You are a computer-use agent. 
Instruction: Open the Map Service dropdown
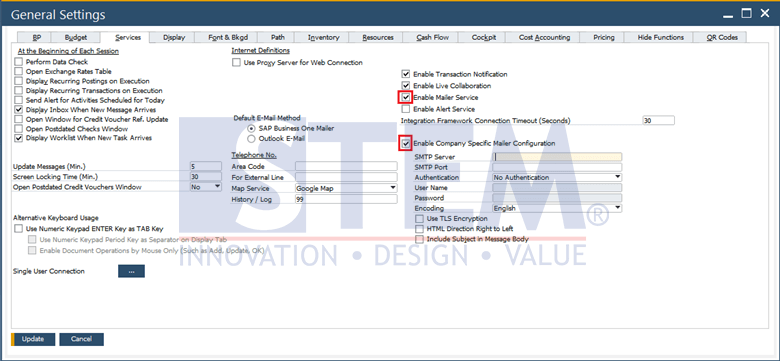tap(346, 188)
